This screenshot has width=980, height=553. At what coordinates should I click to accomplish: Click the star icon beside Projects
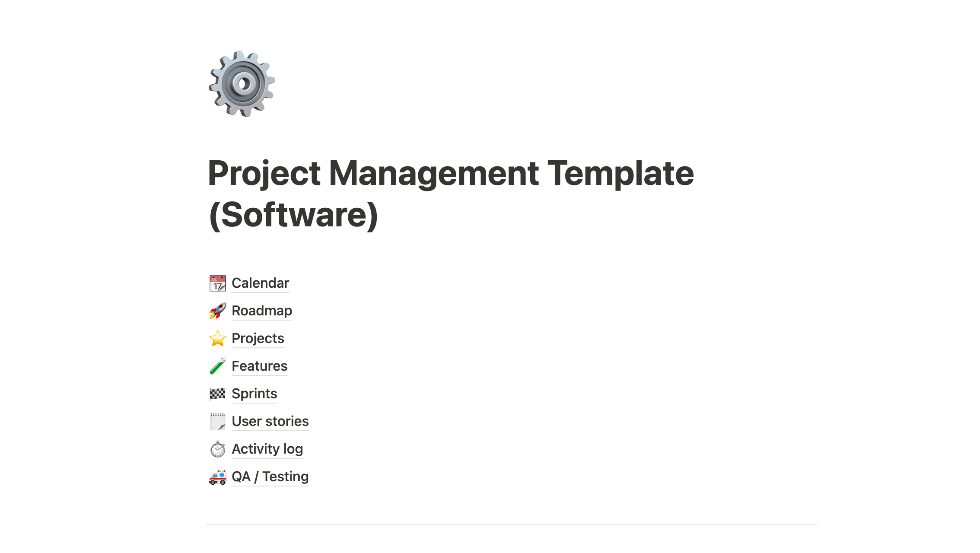218,339
